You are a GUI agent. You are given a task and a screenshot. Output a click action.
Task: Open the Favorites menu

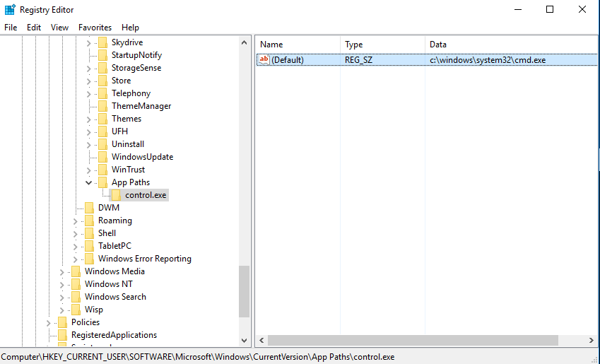coord(95,28)
